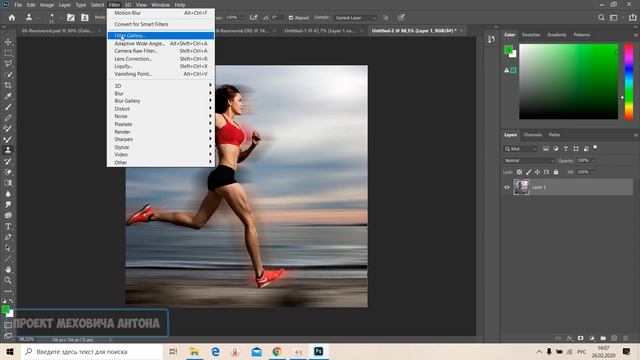Expand the Stylize submenu
This screenshot has height=360, width=640.
161,147
